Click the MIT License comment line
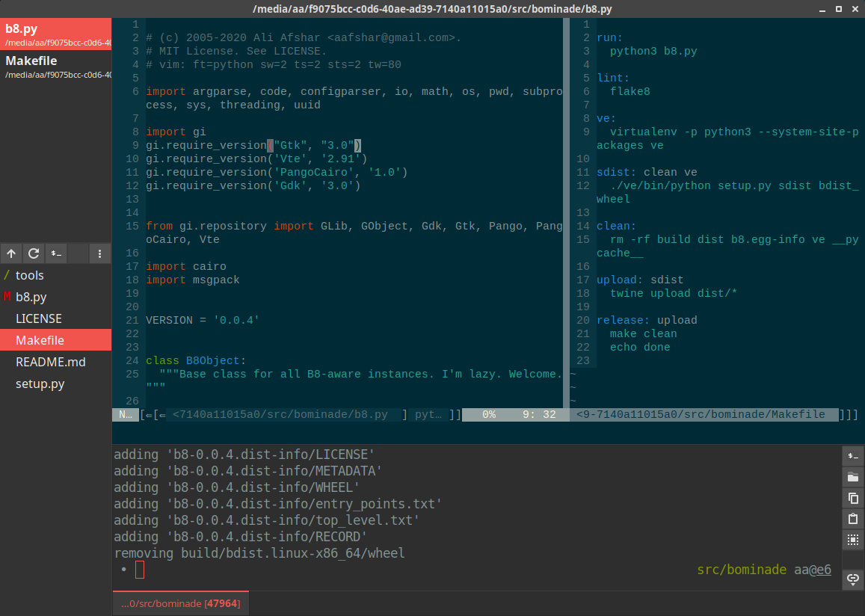 236,52
